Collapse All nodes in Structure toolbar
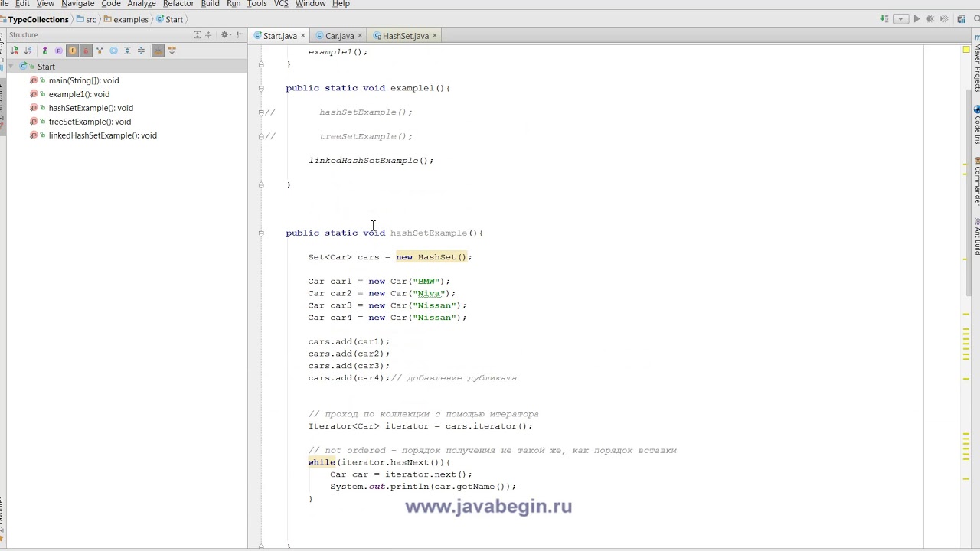 click(x=141, y=51)
